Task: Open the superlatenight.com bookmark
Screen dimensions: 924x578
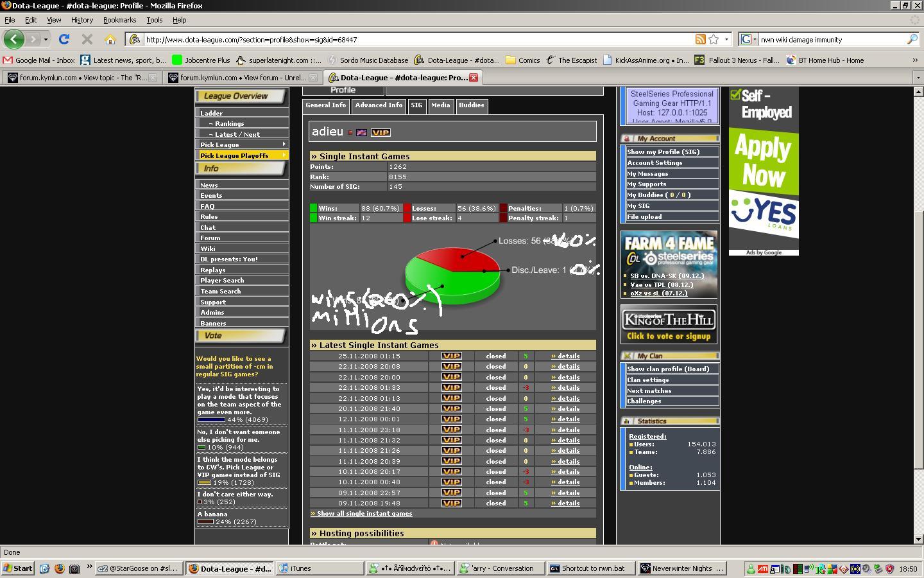Action: (279, 60)
